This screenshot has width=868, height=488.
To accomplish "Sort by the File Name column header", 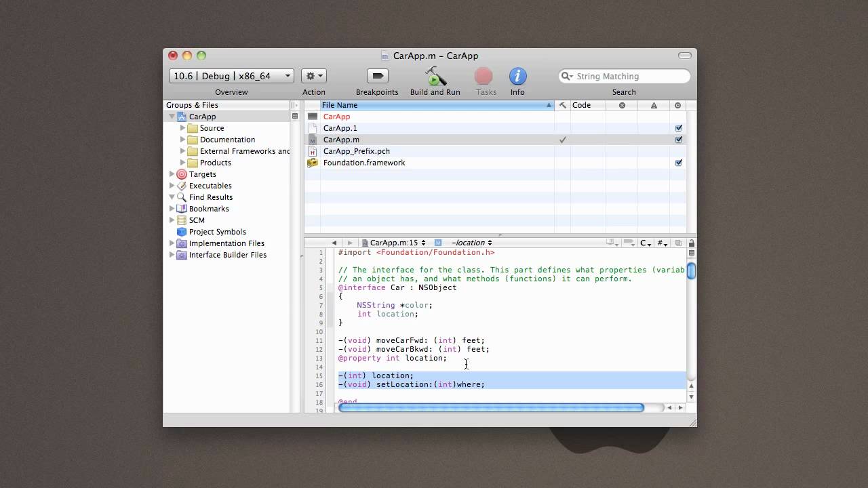I will (x=437, y=105).
